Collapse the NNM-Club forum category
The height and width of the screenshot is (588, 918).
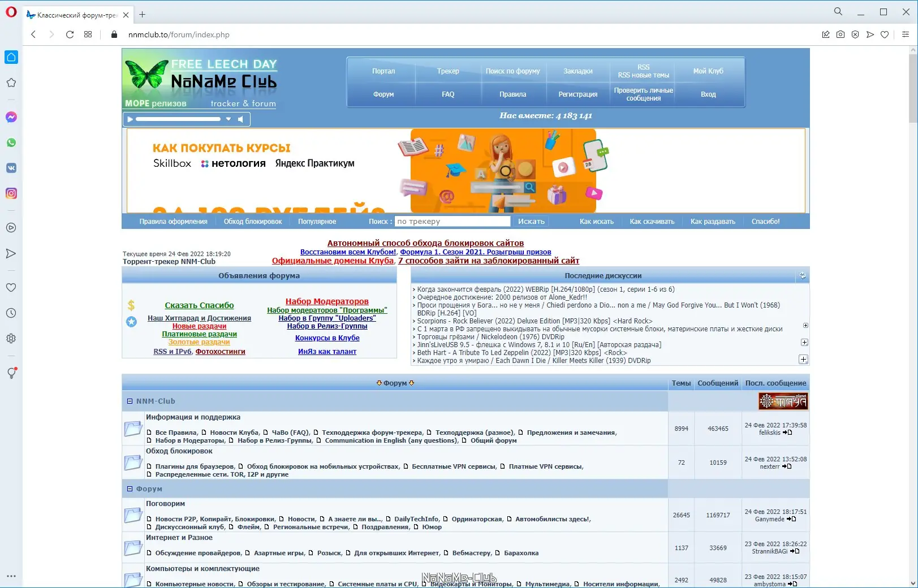click(130, 401)
